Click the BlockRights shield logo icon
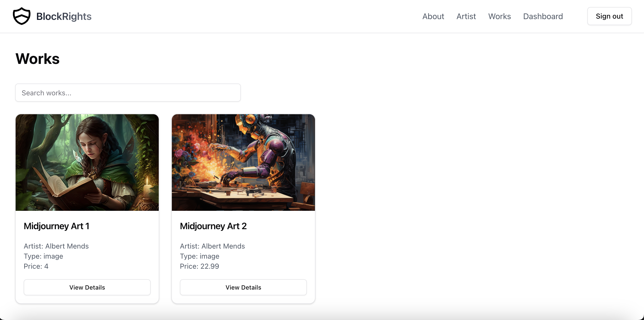 click(22, 16)
